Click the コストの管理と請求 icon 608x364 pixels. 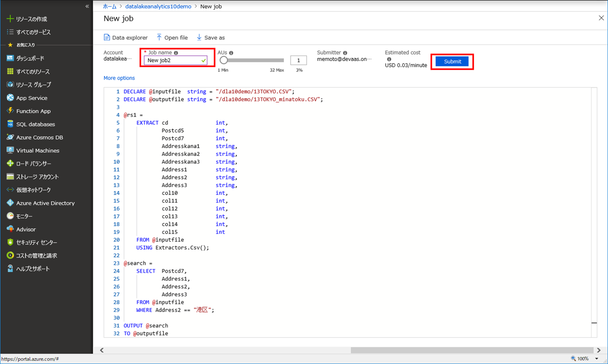tap(10, 255)
